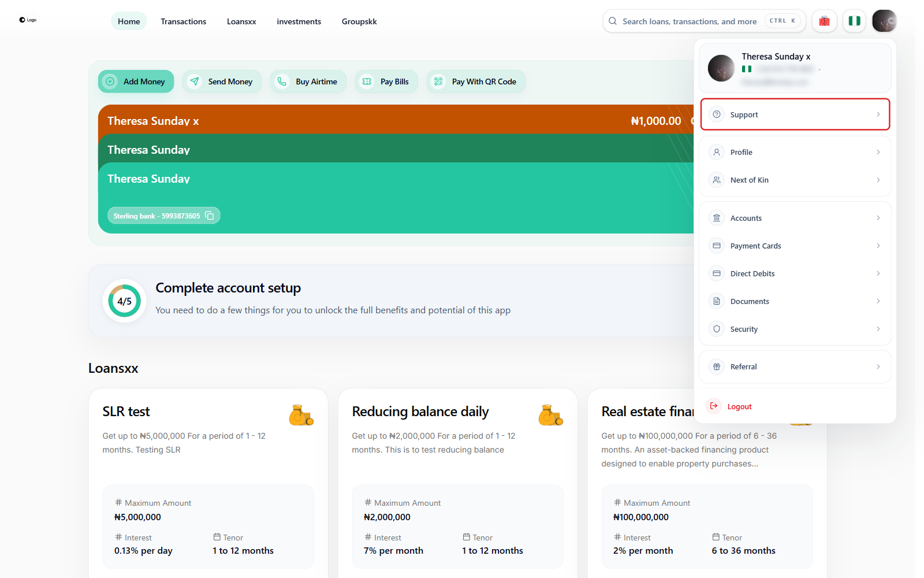Expand the Direct Debits chevron
Screen dimensions: 924x578
878,273
